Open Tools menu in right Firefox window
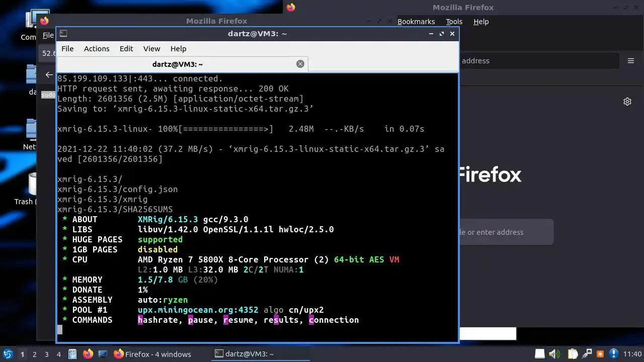This screenshot has height=362, width=644. (x=454, y=22)
